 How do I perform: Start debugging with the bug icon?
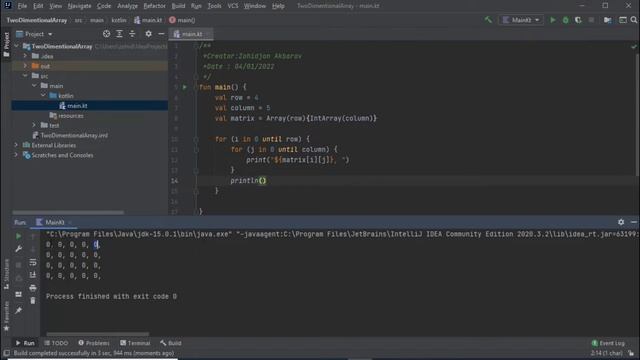pos(566,20)
